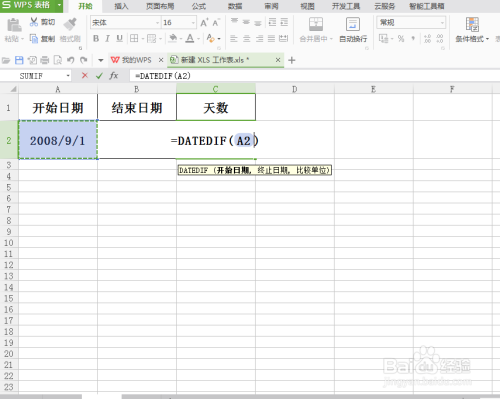Click the decrease decimal places icon

(x=440, y=39)
